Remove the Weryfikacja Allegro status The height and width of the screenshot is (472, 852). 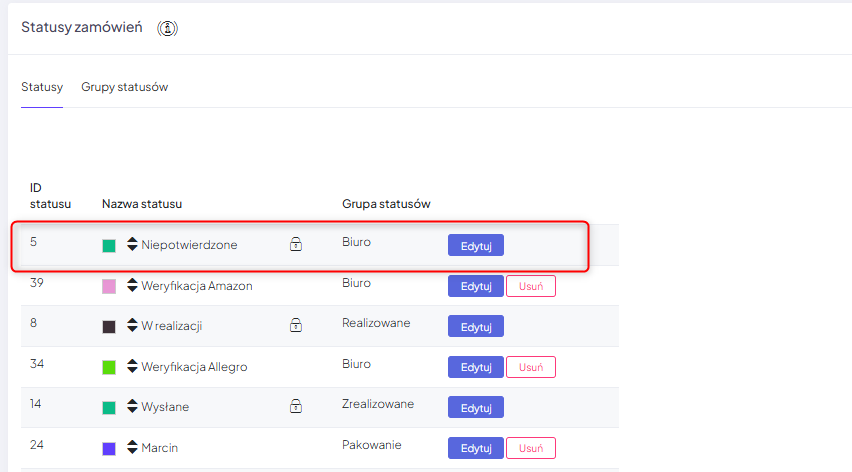(530, 367)
